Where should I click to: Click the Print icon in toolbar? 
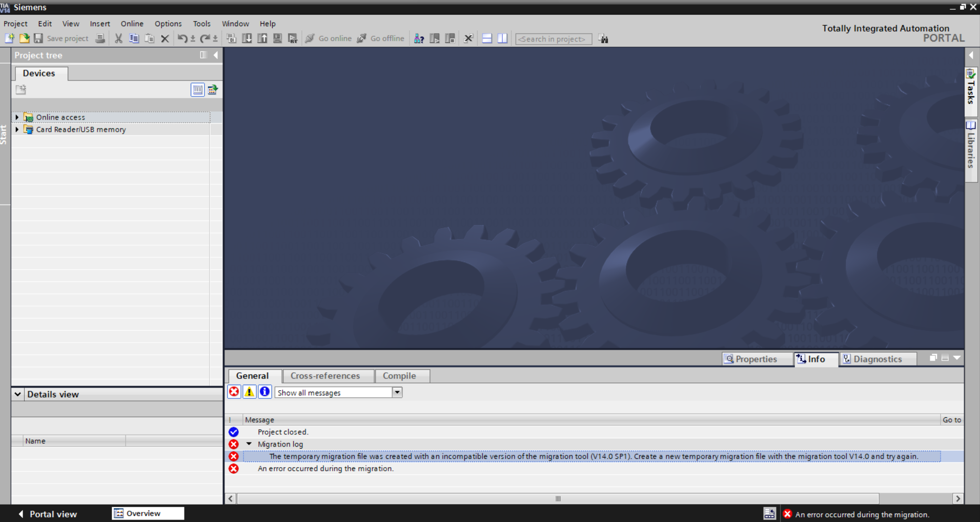tap(100, 38)
